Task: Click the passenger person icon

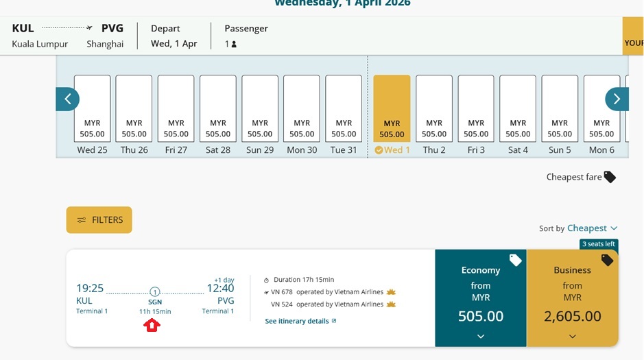Action: tap(234, 45)
